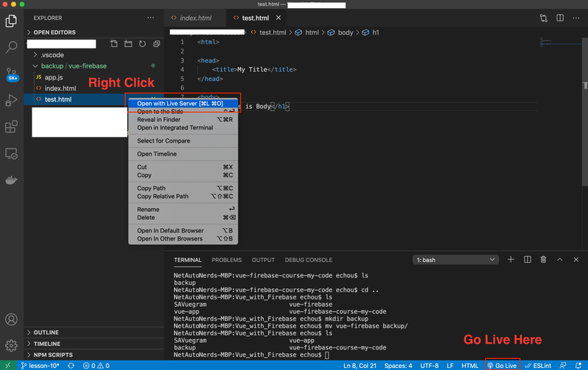Expand the OUTLINE section
The height and width of the screenshot is (370, 588).
[x=46, y=332]
